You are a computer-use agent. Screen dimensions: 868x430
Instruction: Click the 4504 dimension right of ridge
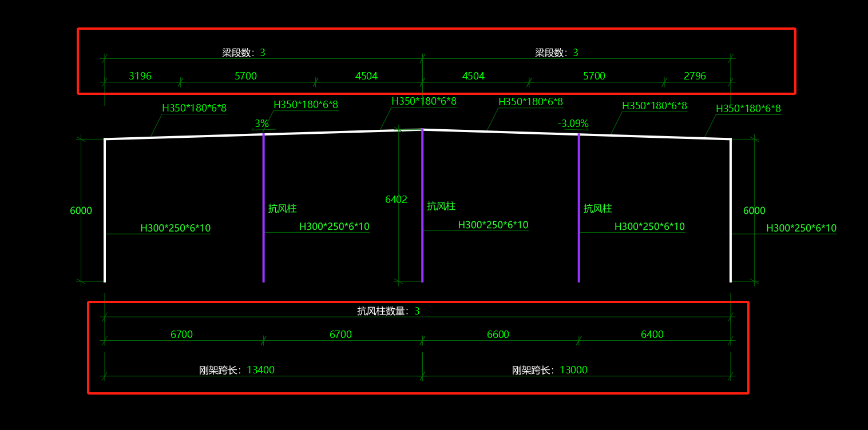tap(473, 76)
